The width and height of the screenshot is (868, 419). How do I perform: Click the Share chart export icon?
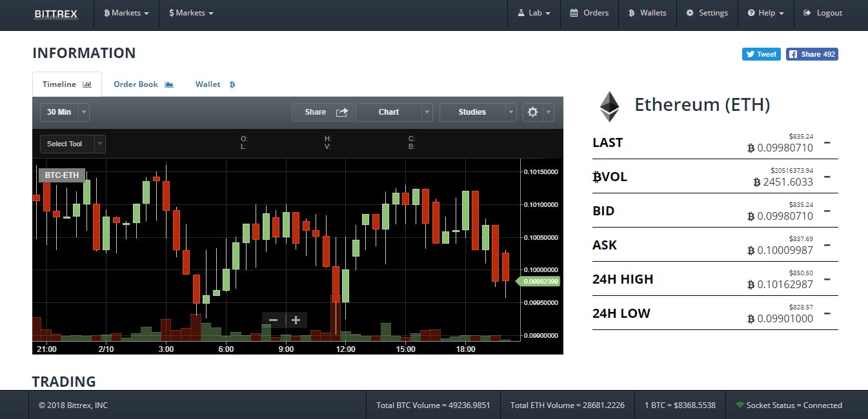coord(341,112)
